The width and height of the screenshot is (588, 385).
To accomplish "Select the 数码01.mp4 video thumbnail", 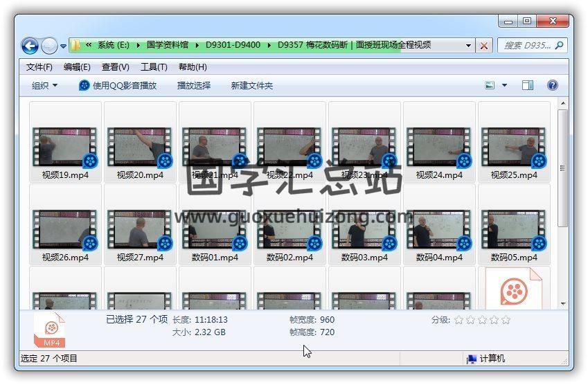I will click(x=215, y=230).
